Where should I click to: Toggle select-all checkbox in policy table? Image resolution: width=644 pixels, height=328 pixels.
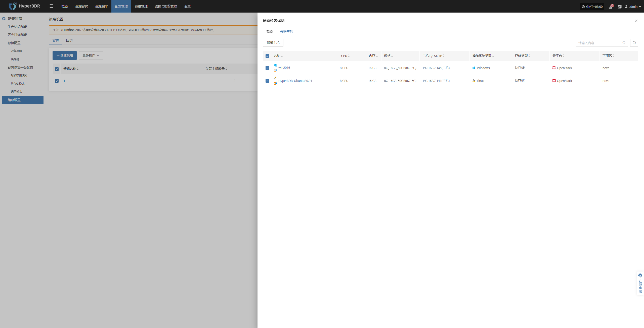tap(57, 69)
